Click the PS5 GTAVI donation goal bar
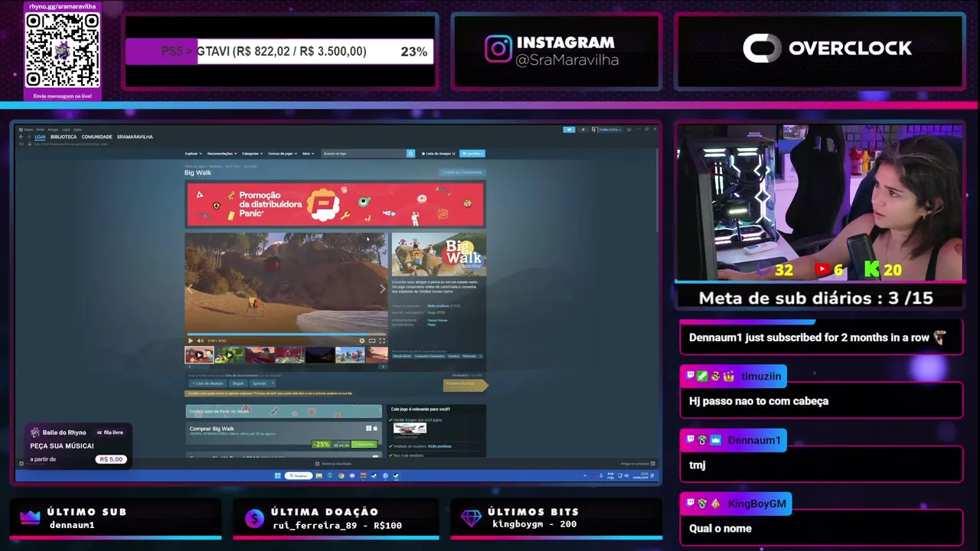The image size is (980, 551). (279, 51)
